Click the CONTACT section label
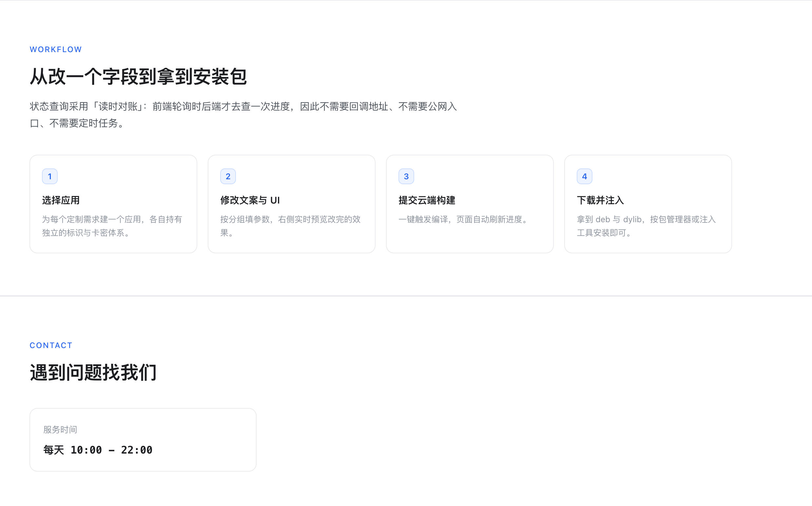812x506 pixels. pos(51,345)
